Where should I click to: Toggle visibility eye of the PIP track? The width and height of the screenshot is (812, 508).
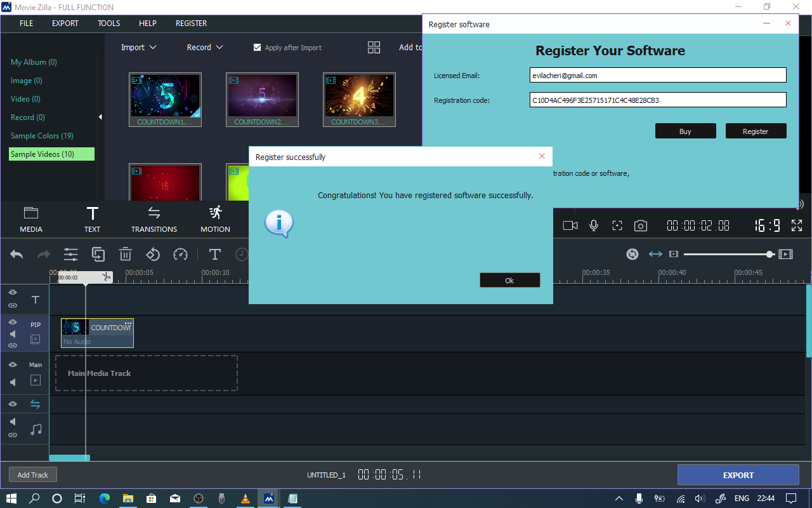click(x=13, y=323)
